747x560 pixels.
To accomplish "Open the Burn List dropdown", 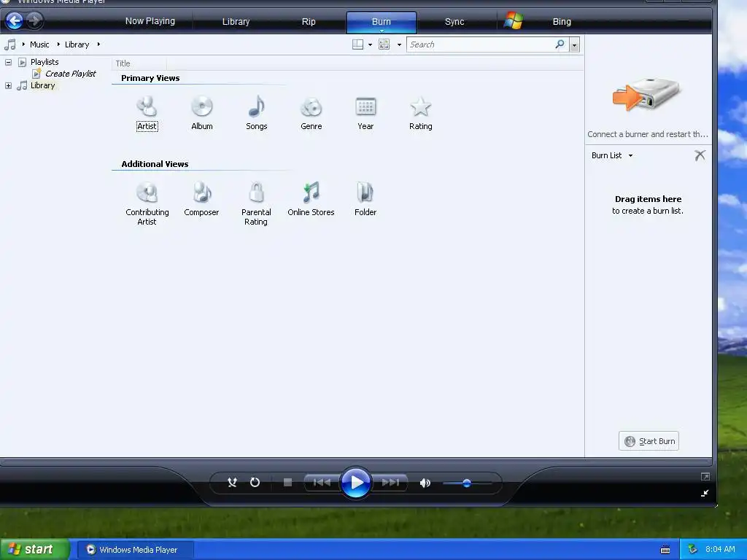I will click(630, 155).
